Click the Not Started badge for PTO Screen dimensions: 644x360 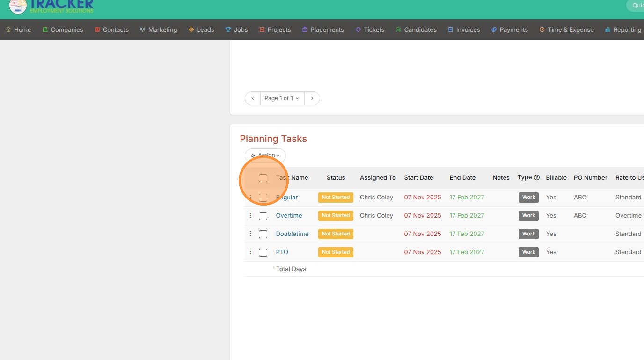coord(336,252)
